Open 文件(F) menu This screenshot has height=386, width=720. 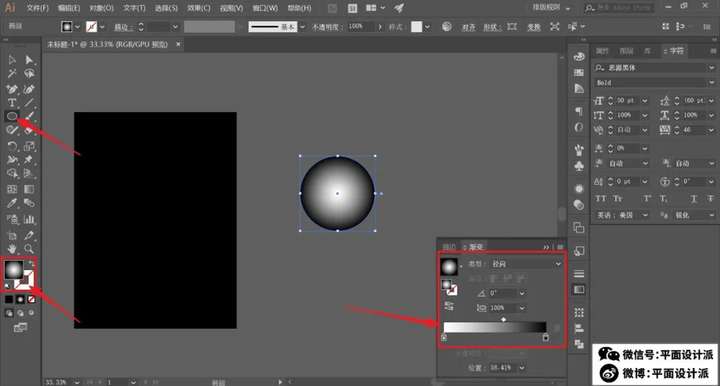[x=37, y=8]
